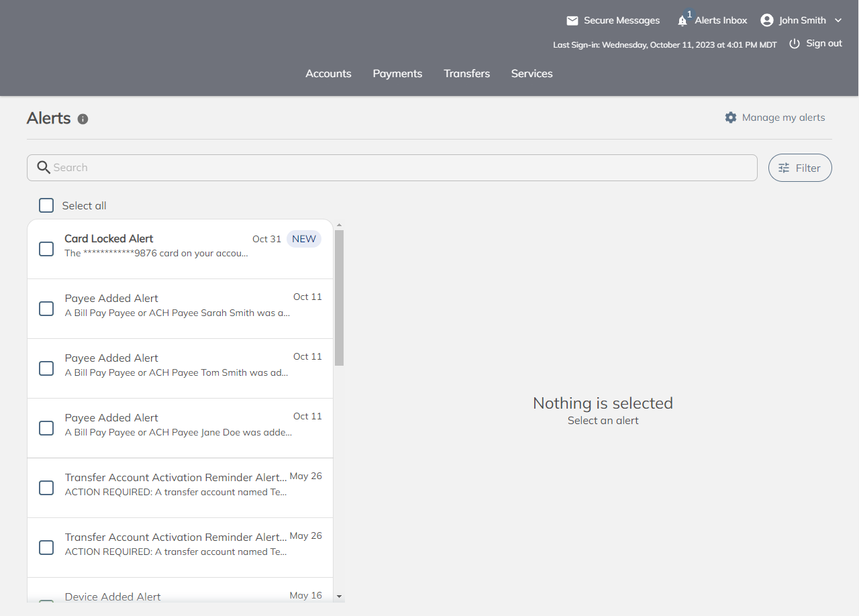Click the Alerts Inbox bell icon

pos(683,21)
